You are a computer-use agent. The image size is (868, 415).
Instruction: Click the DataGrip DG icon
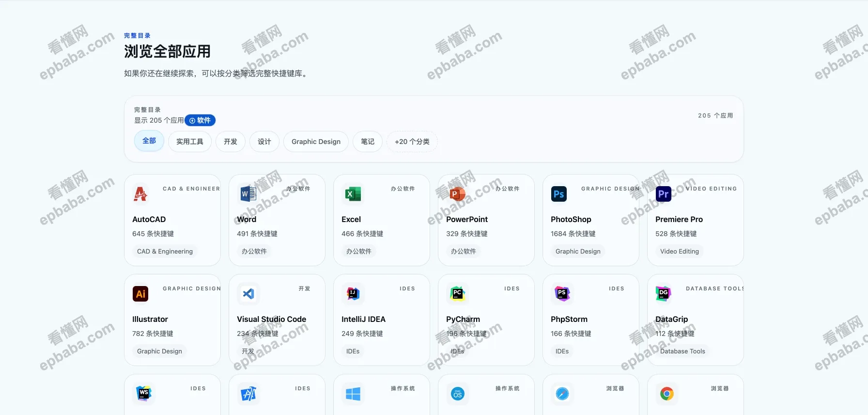664,294
